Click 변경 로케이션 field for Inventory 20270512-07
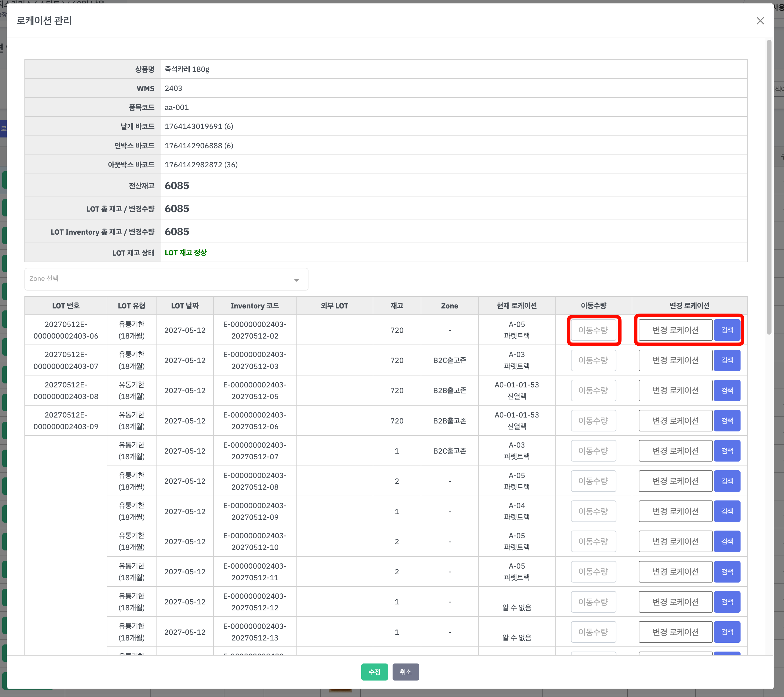Screen dimensions: 784x697 (675, 451)
